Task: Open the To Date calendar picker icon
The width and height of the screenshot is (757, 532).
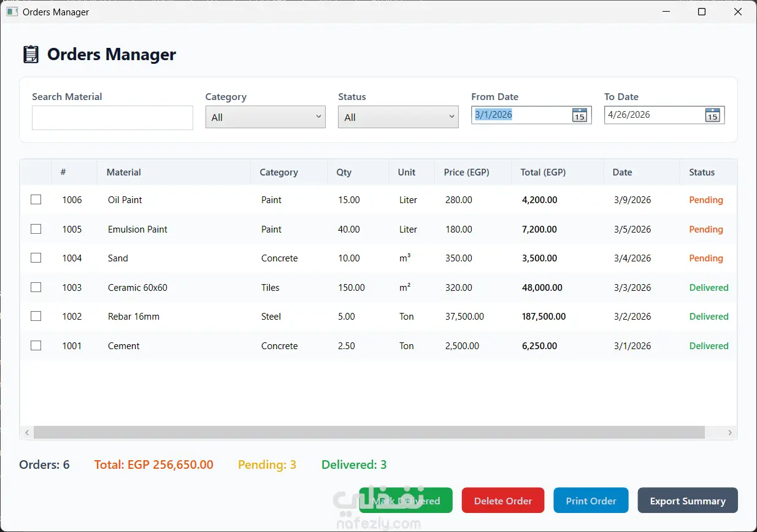Action: [712, 115]
